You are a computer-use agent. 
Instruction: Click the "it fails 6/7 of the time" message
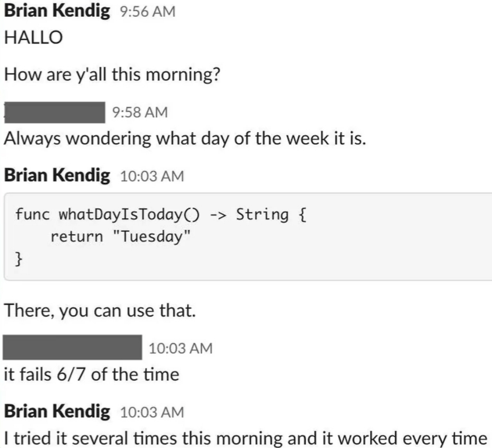pyautogui.click(x=91, y=375)
